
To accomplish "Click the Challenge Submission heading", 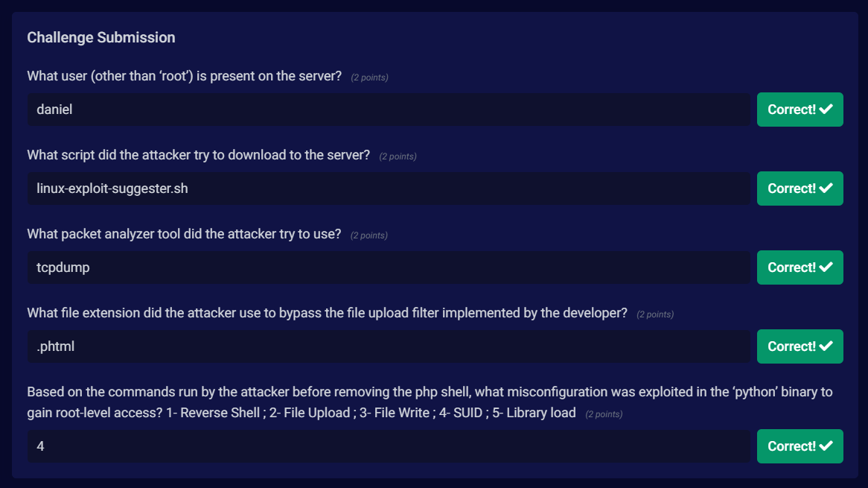I will pyautogui.click(x=101, y=38).
